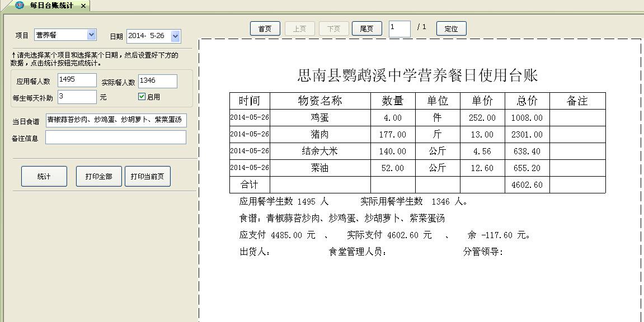
Task: Select the 菜油 cell
Action: [x=320, y=168]
